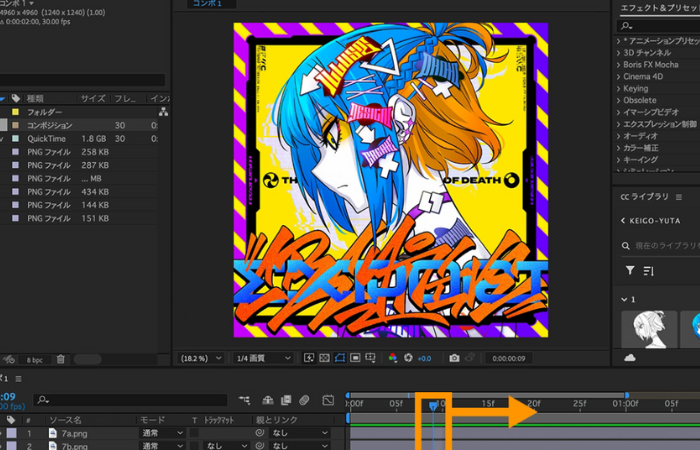Click the 8 bpc color depth button
This screenshot has height=450, width=700.
pos(35,359)
